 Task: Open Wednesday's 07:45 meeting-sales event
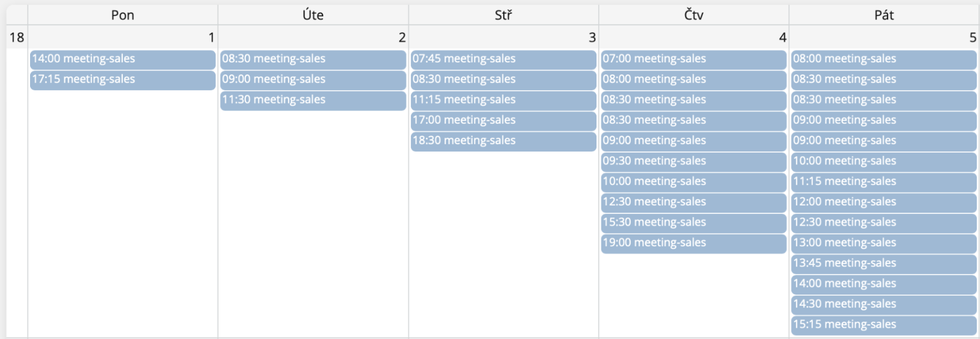point(503,59)
